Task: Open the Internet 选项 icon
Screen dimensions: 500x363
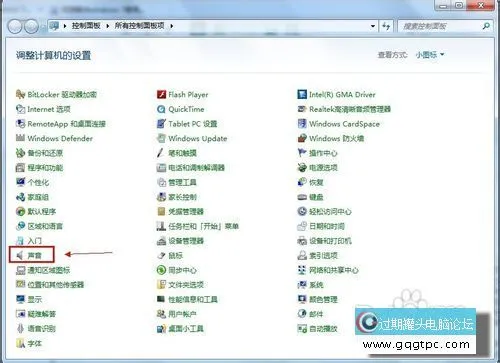Action: pyautogui.click(x=20, y=109)
